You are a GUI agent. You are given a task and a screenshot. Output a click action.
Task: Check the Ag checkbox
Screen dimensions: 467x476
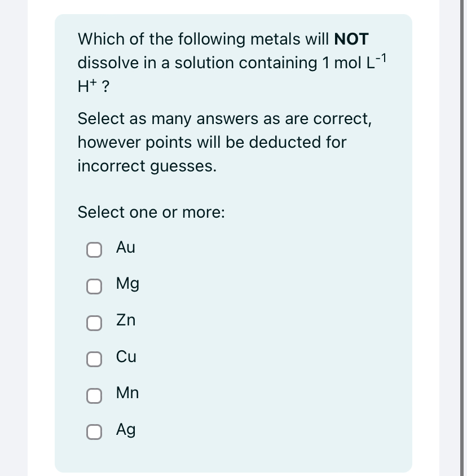pos(94,432)
